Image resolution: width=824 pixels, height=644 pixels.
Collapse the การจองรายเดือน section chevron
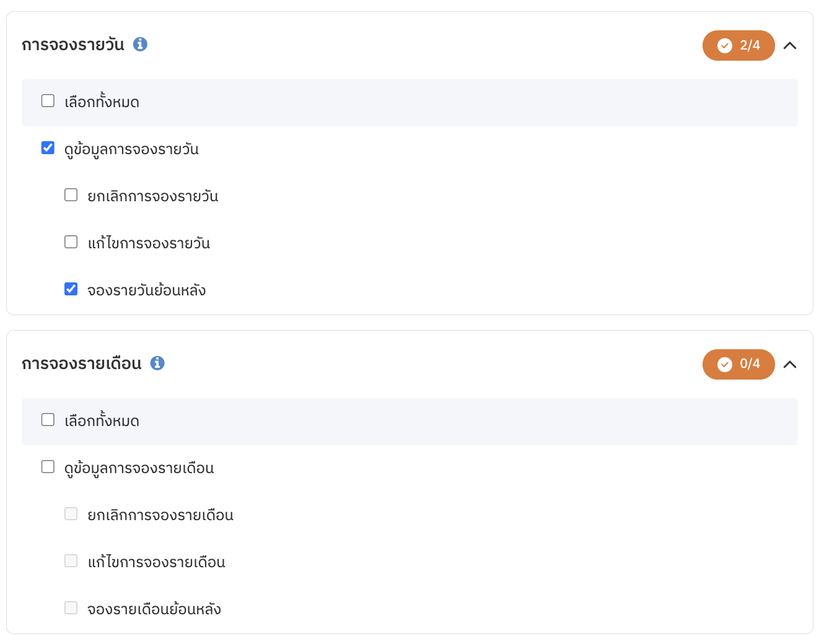(790, 364)
